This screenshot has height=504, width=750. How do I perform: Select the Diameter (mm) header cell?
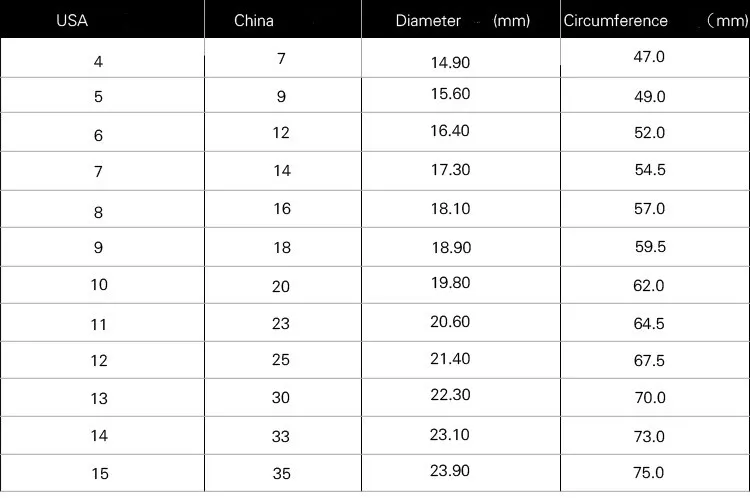462,20
